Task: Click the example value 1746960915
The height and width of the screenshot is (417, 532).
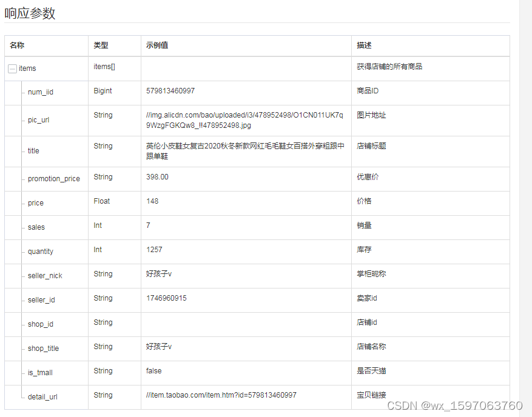Action: coord(166,298)
